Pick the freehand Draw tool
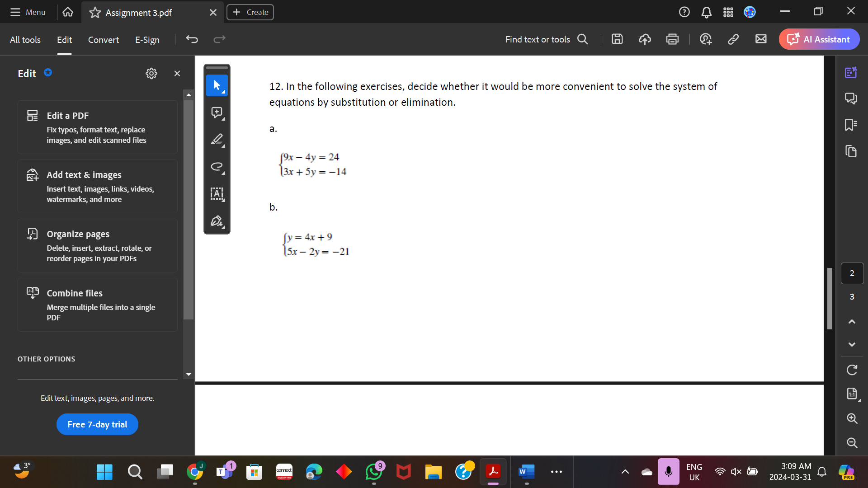868x488 pixels. (217, 167)
